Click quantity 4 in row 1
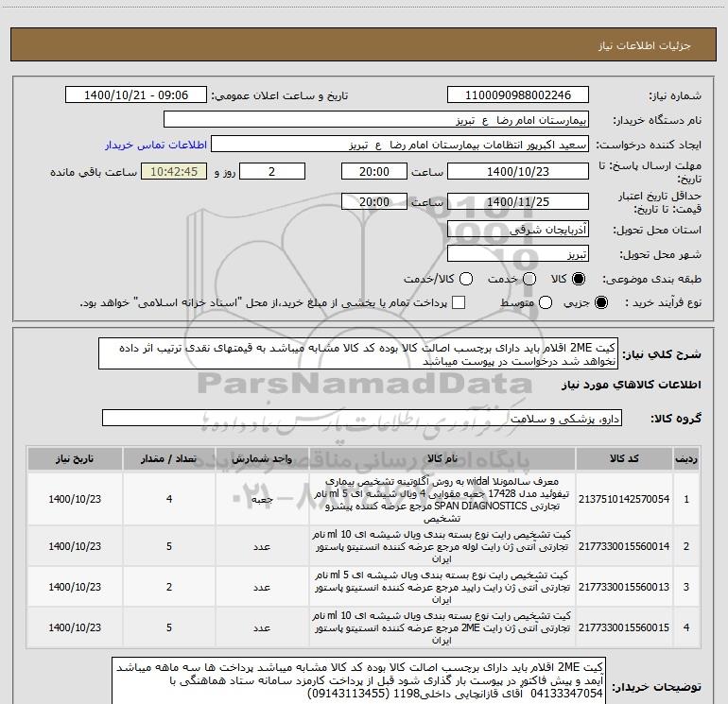Image resolution: width=728 pixels, height=704 pixels. tap(169, 499)
